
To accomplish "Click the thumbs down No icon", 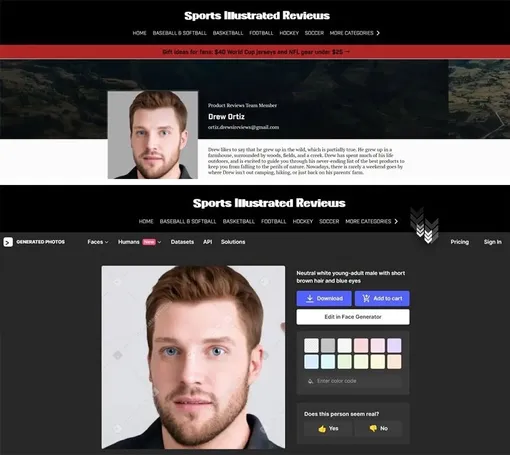I will [x=373, y=428].
